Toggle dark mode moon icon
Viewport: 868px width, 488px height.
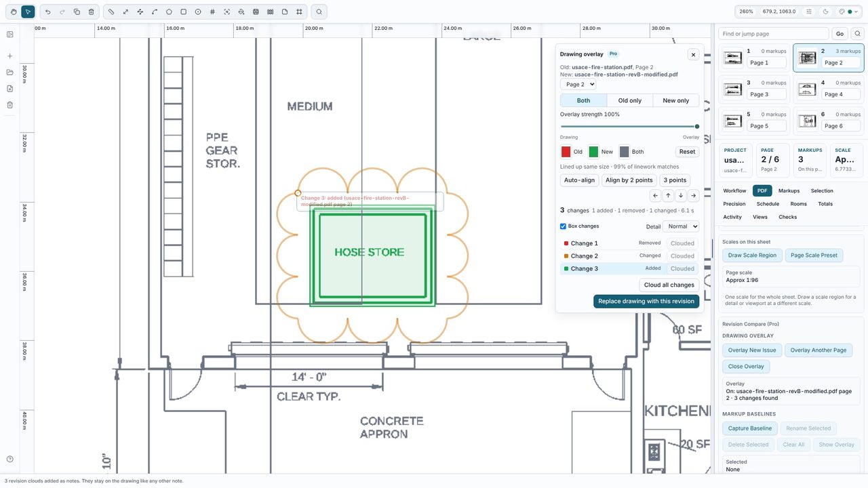click(826, 12)
